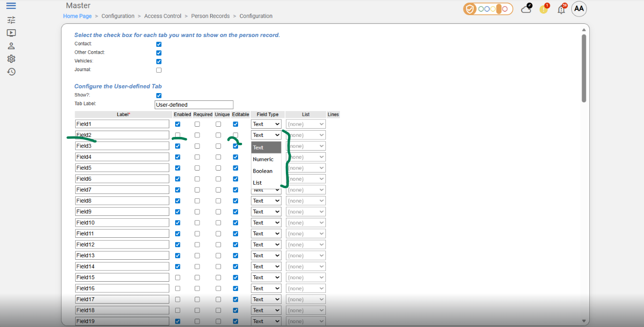Click the threat level slider control
644x327 pixels.
point(488,9)
